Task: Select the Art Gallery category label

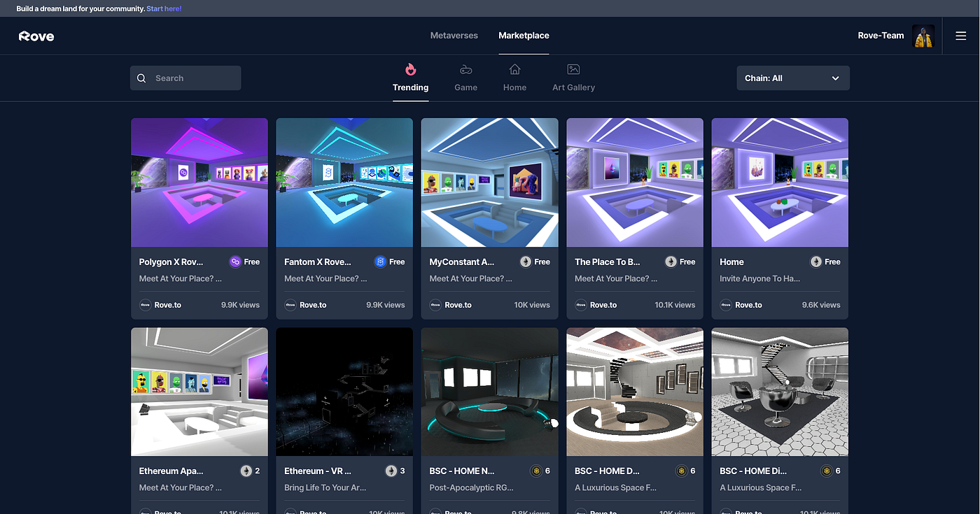Action: click(573, 87)
